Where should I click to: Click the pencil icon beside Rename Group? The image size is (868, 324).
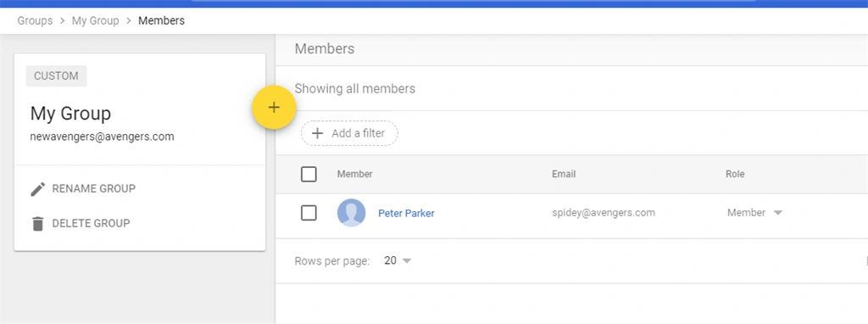pyautogui.click(x=37, y=189)
